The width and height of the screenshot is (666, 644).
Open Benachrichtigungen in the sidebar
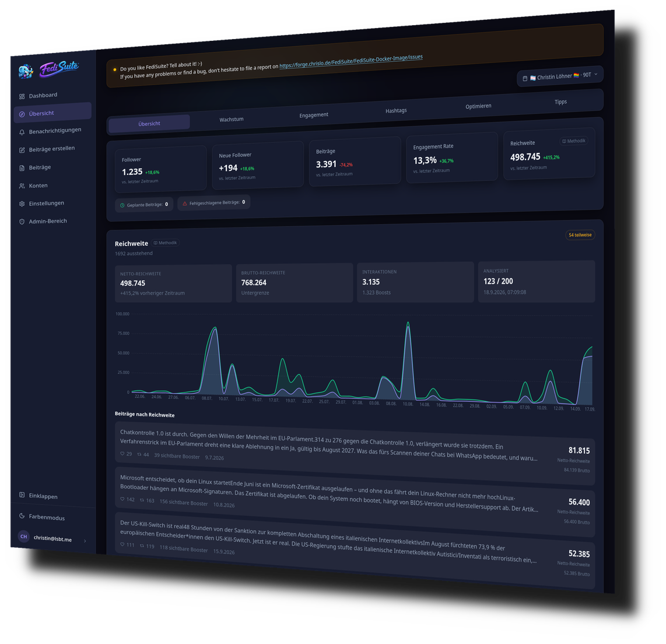click(52, 131)
